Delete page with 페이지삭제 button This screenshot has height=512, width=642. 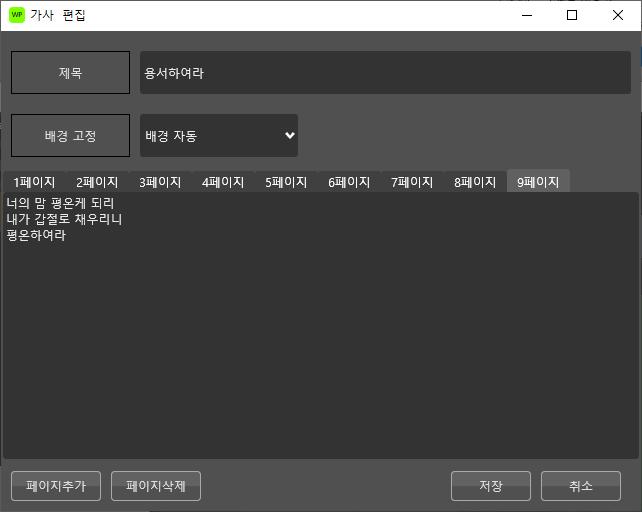(156, 486)
